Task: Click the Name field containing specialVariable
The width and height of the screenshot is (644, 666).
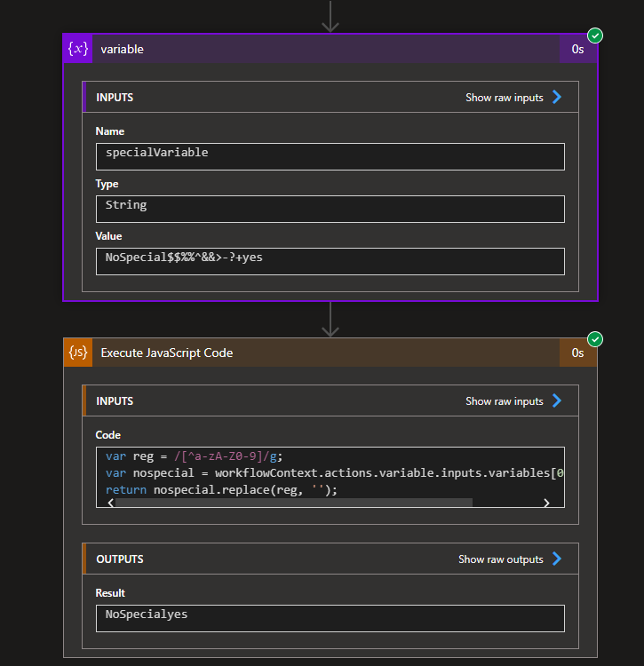Action: point(330,156)
